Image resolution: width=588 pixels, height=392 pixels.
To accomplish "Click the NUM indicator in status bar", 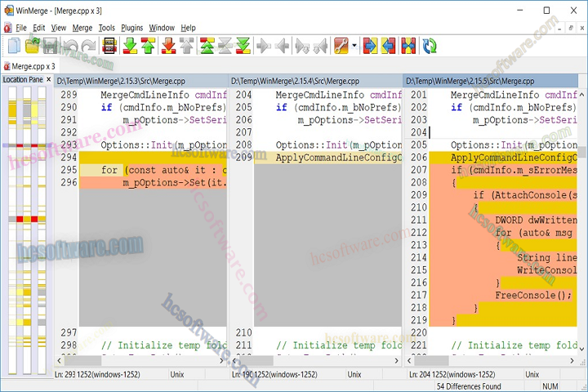I will coord(550,386).
